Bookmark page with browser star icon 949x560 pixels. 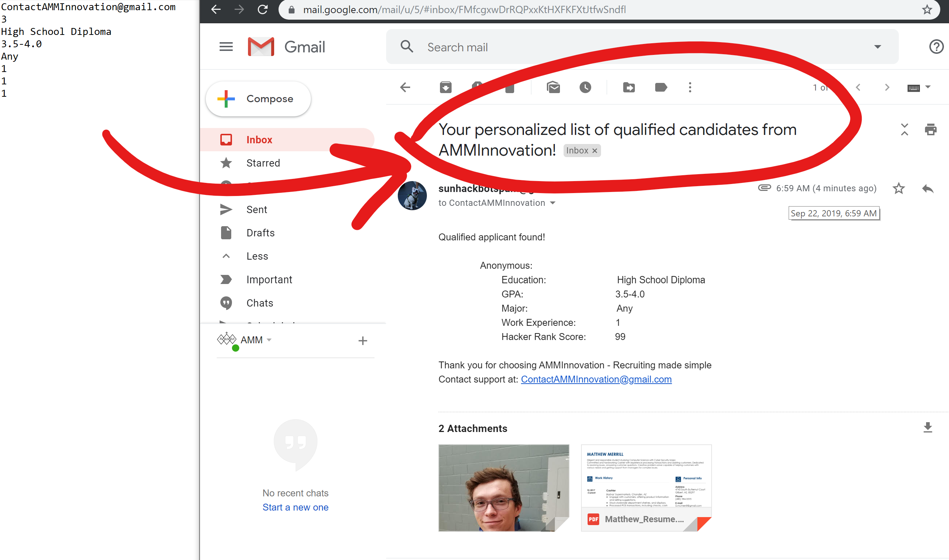[927, 9]
